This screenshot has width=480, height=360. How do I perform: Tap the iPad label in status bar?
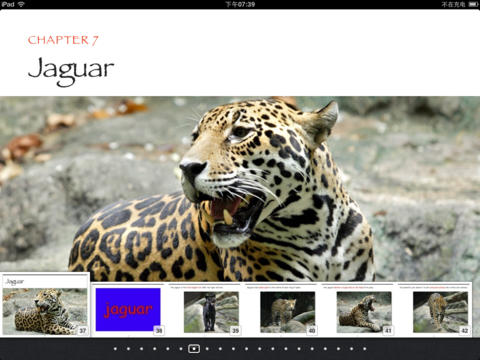click(8, 4)
